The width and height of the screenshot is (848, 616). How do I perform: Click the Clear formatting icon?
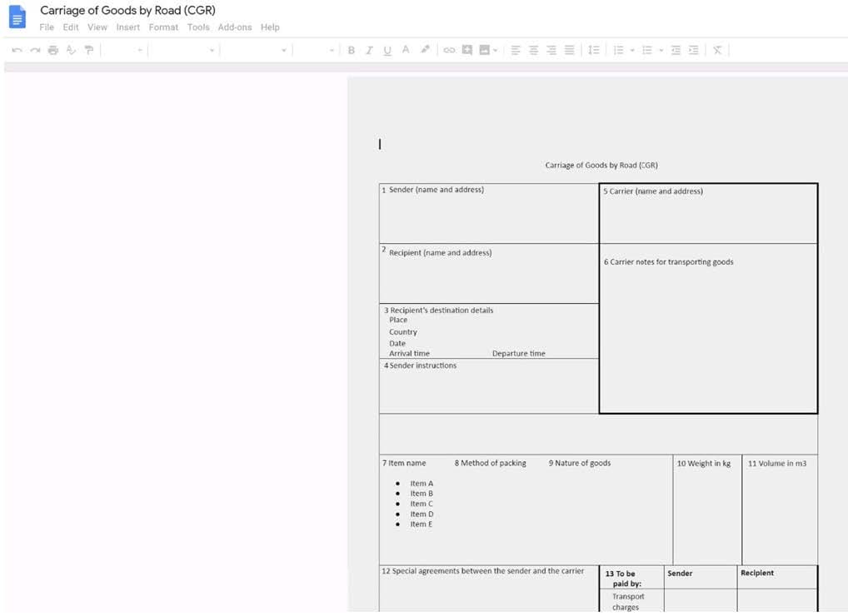[717, 51]
